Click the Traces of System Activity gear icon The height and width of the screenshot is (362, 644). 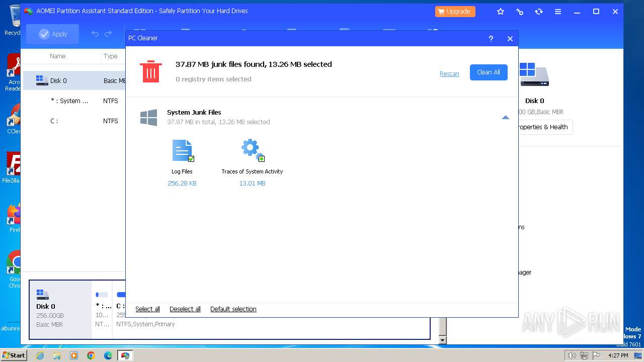click(252, 150)
